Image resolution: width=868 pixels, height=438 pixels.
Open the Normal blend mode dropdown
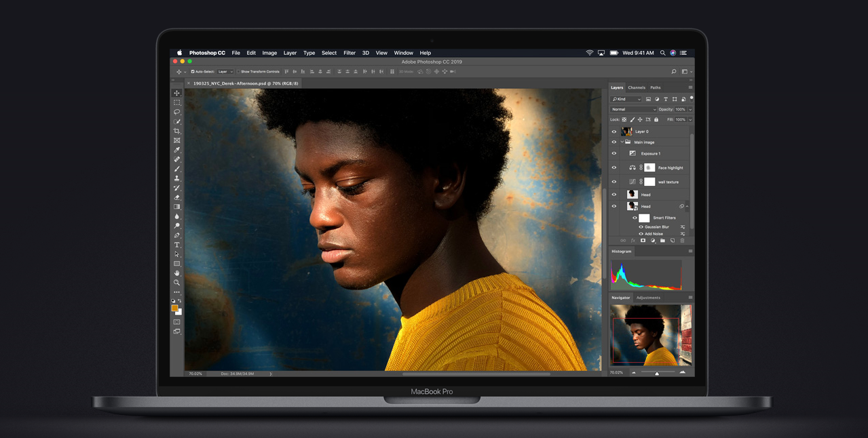click(x=634, y=109)
